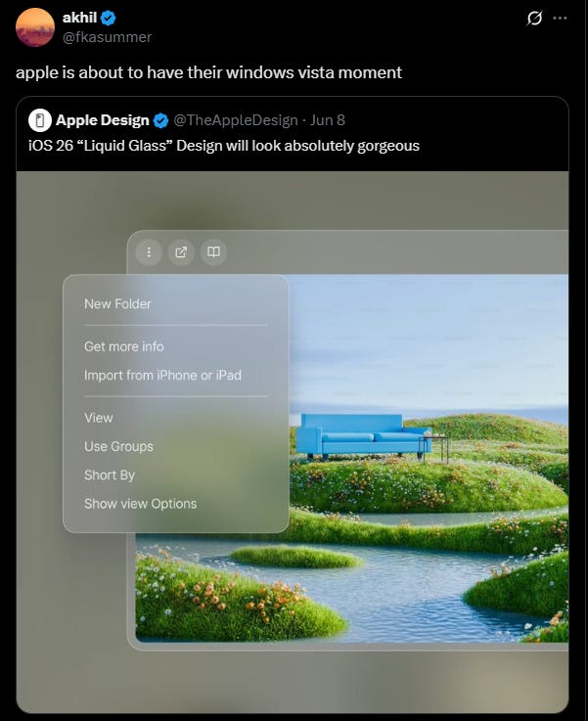Click Apple Design's verified checkmark badge
This screenshot has width=588, height=721.
160,121
